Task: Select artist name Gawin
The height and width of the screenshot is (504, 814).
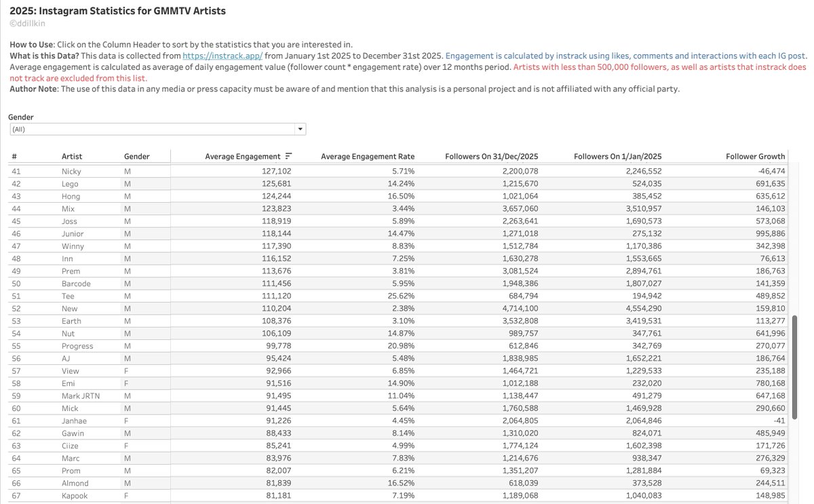Action: click(73, 433)
